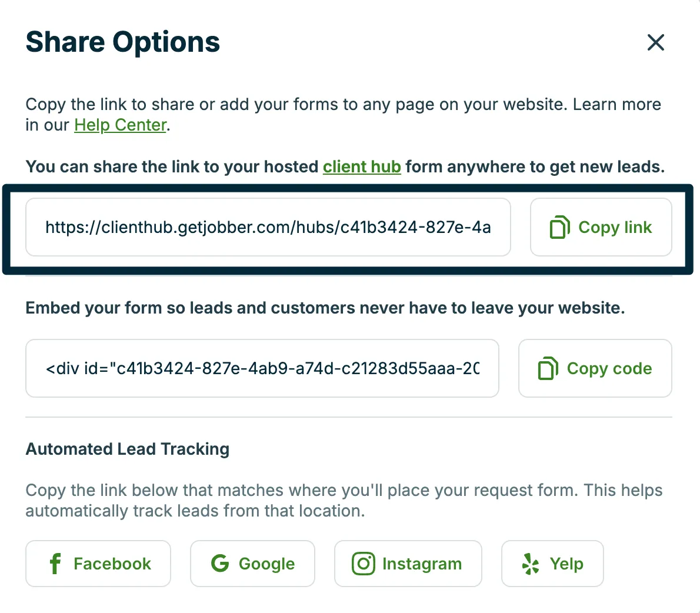Copy the Google lead tracking link
This screenshot has width=700, height=613.
pyautogui.click(x=253, y=564)
